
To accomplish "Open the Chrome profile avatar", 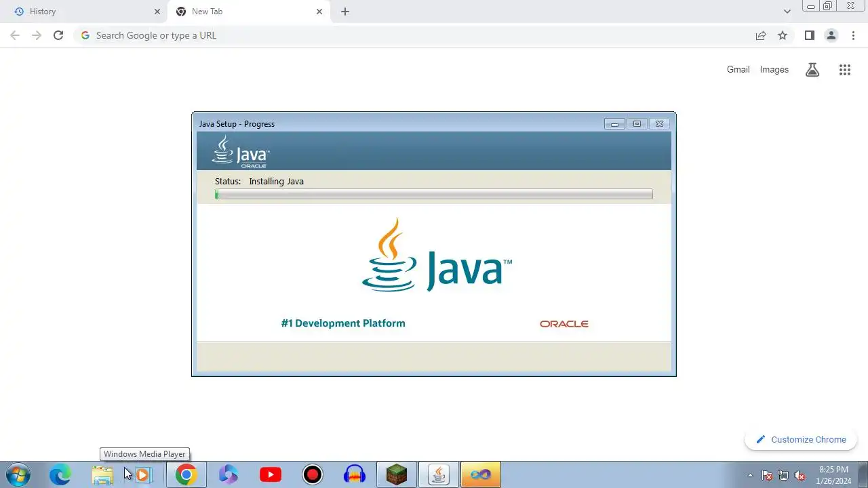I will (x=831, y=35).
